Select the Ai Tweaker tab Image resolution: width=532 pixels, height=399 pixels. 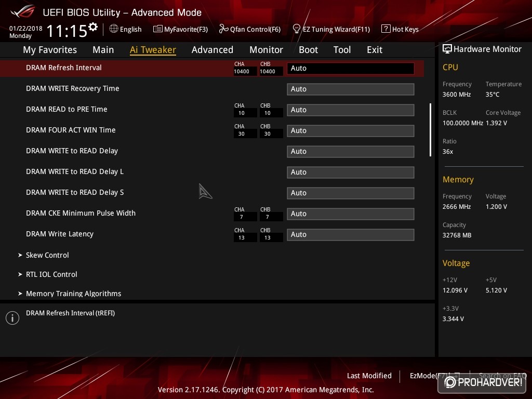coord(153,50)
